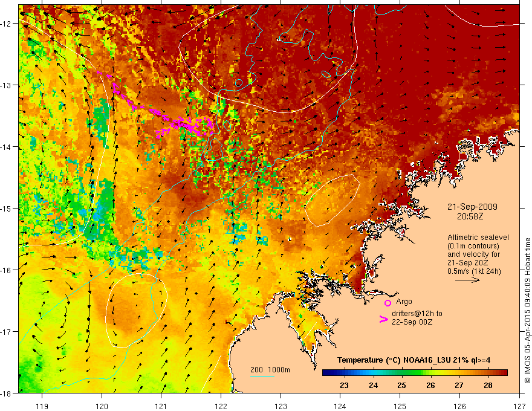Viewport: 532px width, 411px height.
Task: Click the 'drifters@12h to' legend label
Action: (x=417, y=314)
